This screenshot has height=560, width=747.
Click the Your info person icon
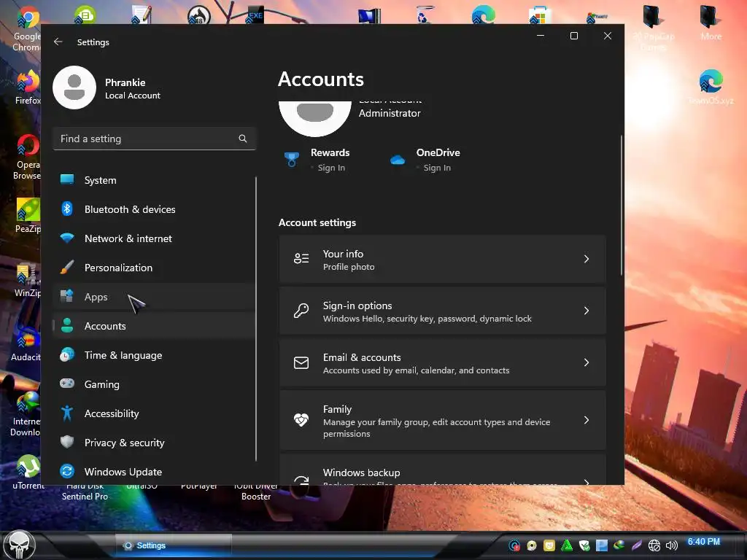click(301, 259)
